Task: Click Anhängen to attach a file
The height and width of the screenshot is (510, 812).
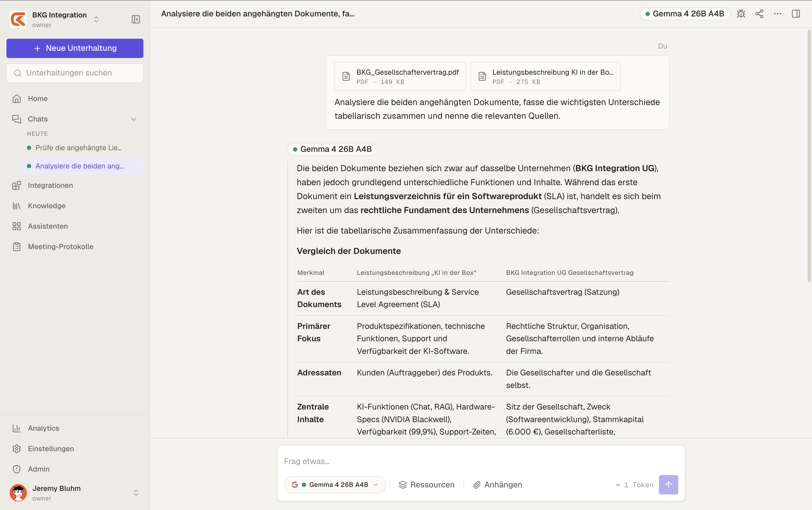Action: (x=498, y=485)
